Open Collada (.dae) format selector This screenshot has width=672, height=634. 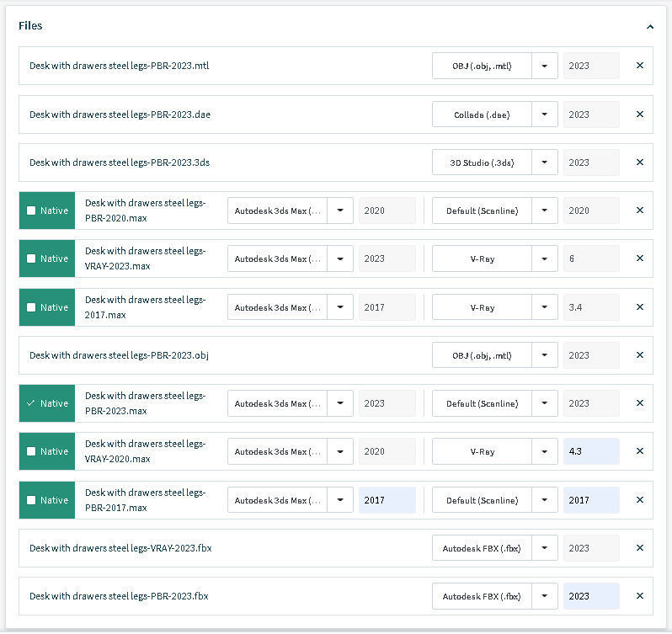tap(495, 115)
